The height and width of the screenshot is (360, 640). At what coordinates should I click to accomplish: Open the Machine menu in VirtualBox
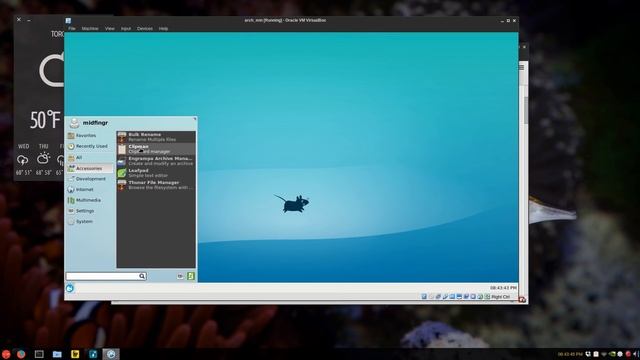[90, 29]
